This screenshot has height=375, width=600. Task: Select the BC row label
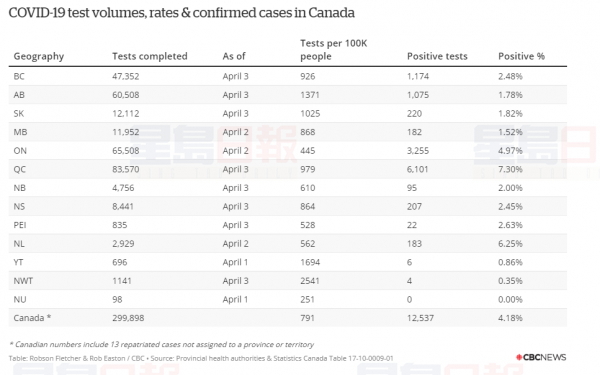pos(19,76)
